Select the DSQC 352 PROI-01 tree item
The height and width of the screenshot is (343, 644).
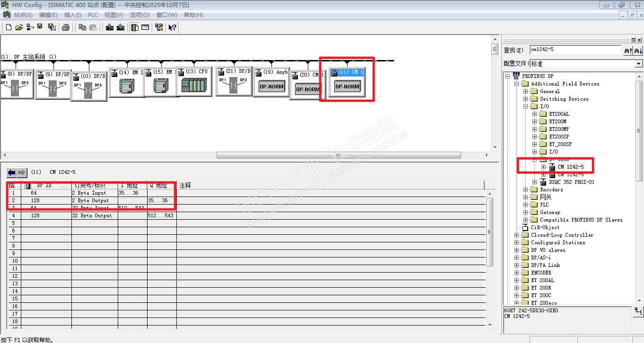[x=572, y=182]
